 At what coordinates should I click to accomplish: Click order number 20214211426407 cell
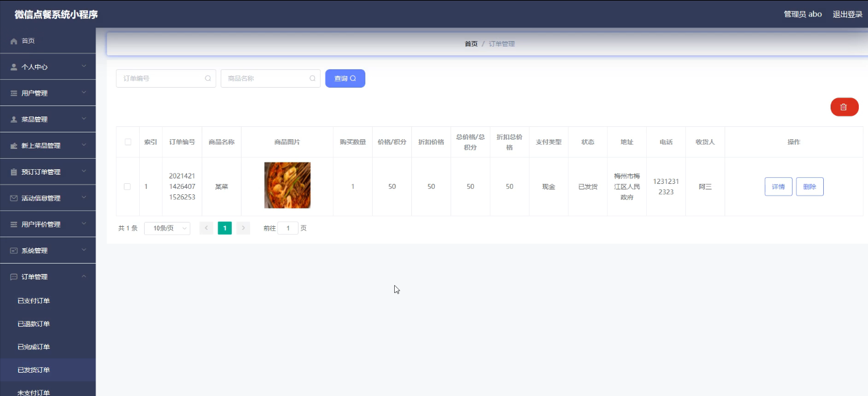pyautogui.click(x=182, y=186)
